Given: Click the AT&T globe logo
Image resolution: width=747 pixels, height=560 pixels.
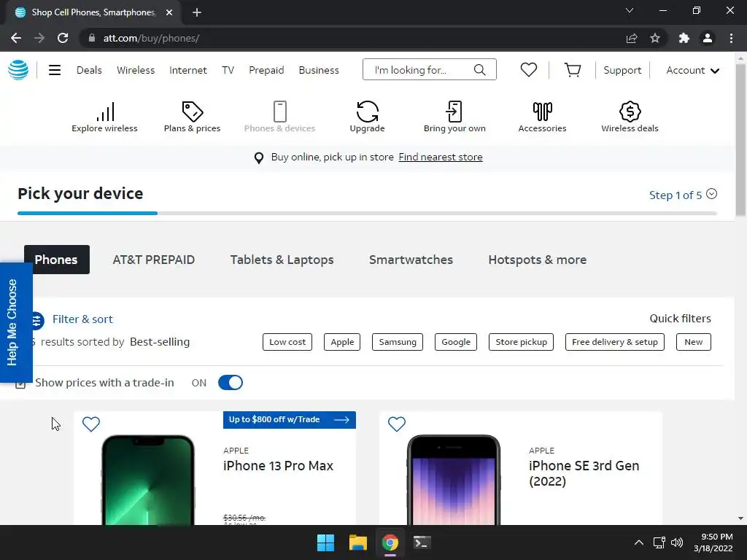Looking at the screenshot, I should (x=18, y=70).
